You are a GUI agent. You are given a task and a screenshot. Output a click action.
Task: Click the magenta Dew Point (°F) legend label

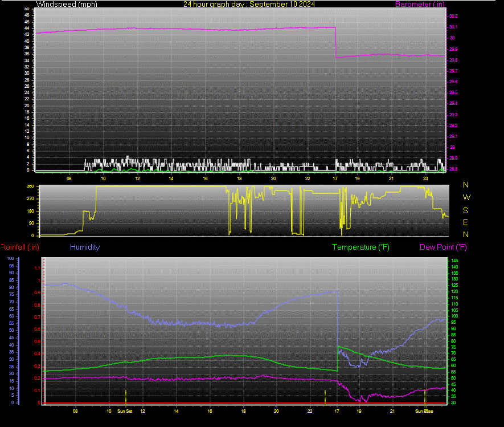pyautogui.click(x=443, y=247)
